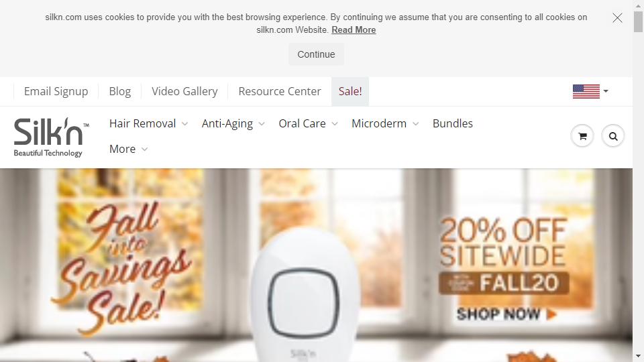Open the Bundles menu item
644x362 pixels.
(453, 123)
